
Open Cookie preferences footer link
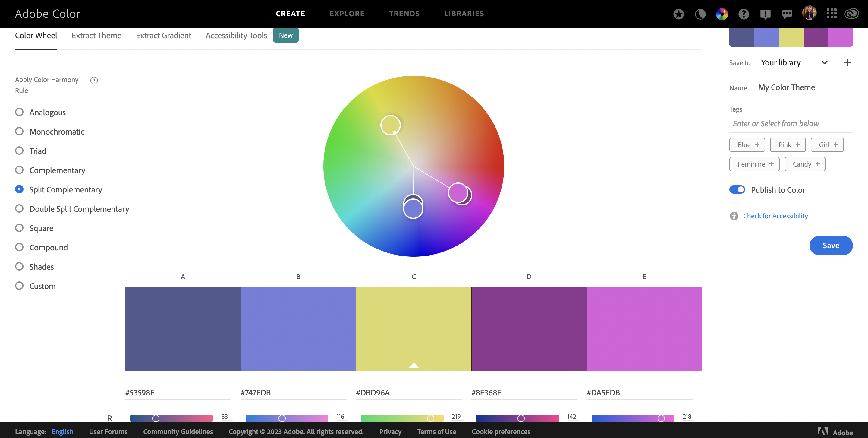501,432
